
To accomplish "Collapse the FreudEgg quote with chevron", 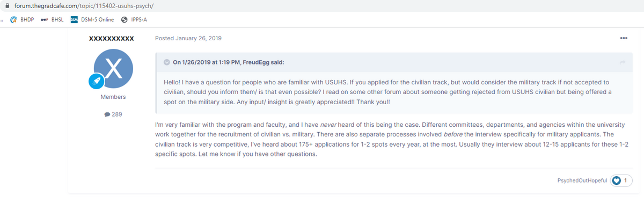I will (167, 62).
